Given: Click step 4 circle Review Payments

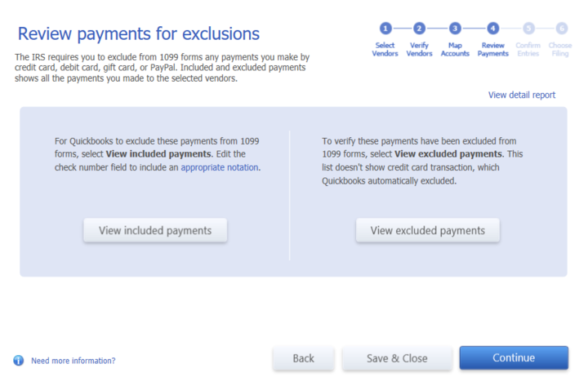Looking at the screenshot, I should tap(492, 28).
